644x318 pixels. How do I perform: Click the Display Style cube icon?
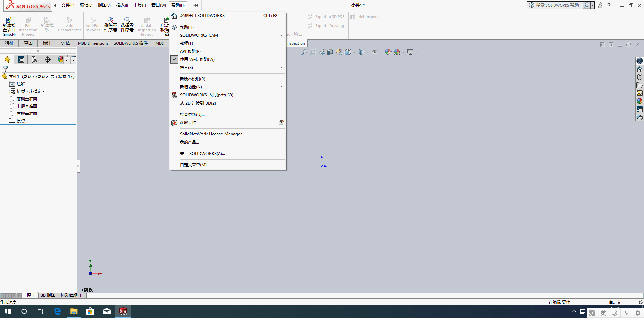point(361,52)
